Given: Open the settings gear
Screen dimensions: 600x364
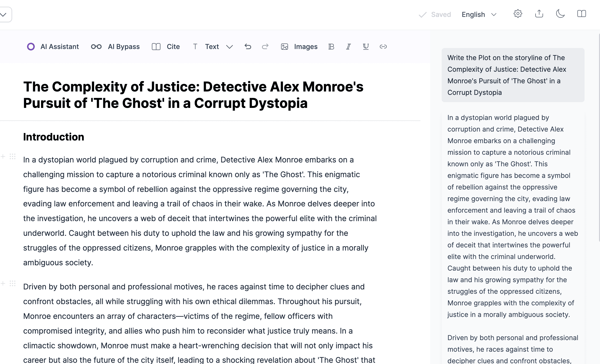Looking at the screenshot, I should pyautogui.click(x=518, y=14).
